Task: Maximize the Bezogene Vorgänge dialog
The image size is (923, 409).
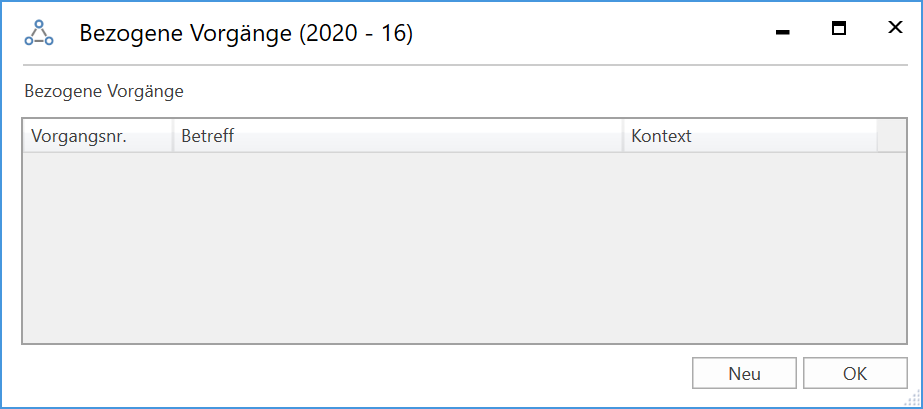Action: pos(840,29)
